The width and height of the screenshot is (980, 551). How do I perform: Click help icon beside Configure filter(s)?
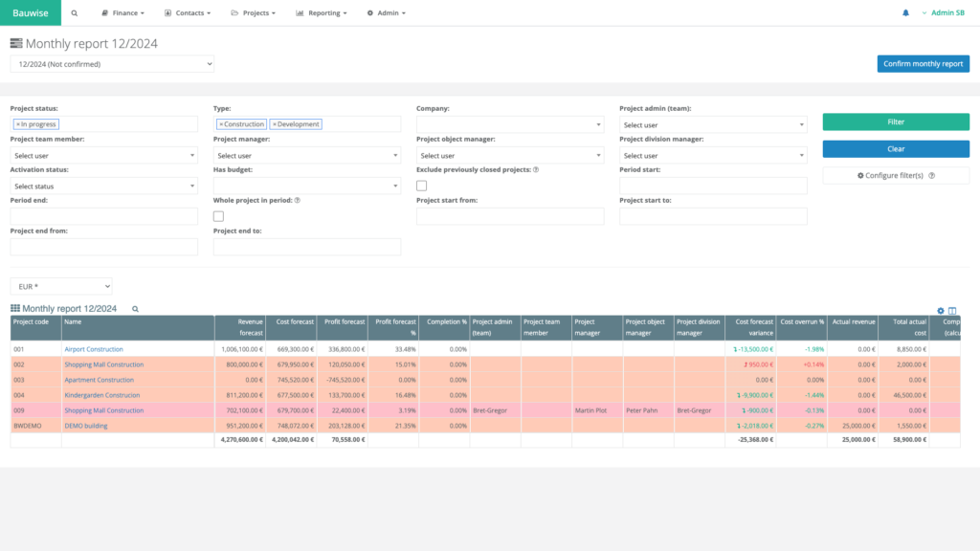(x=932, y=176)
